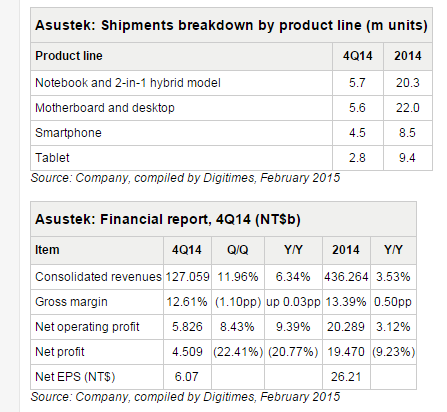Click the source note under financial table
The image size is (447, 412).
pos(185,397)
